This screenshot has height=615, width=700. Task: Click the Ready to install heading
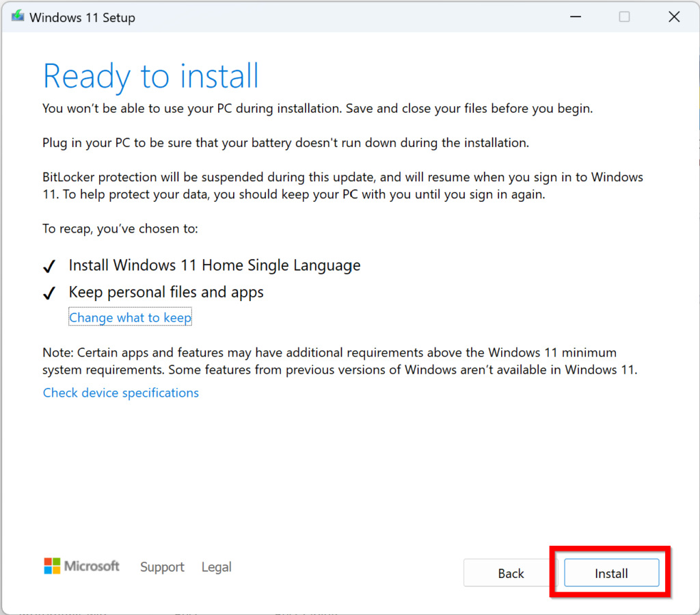pos(151,76)
